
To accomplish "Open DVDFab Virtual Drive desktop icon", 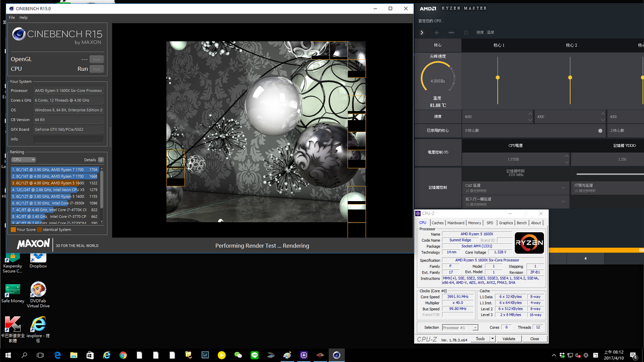I will pyautogui.click(x=38, y=295).
